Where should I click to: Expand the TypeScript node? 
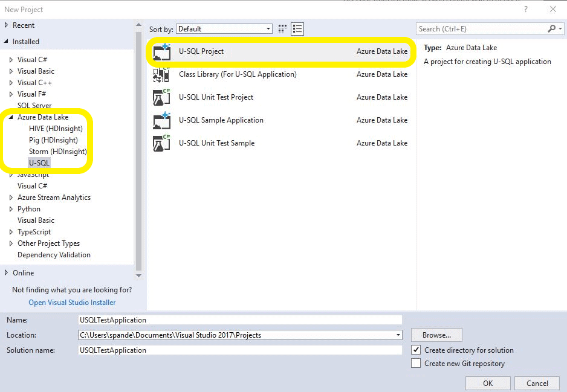tap(11, 232)
